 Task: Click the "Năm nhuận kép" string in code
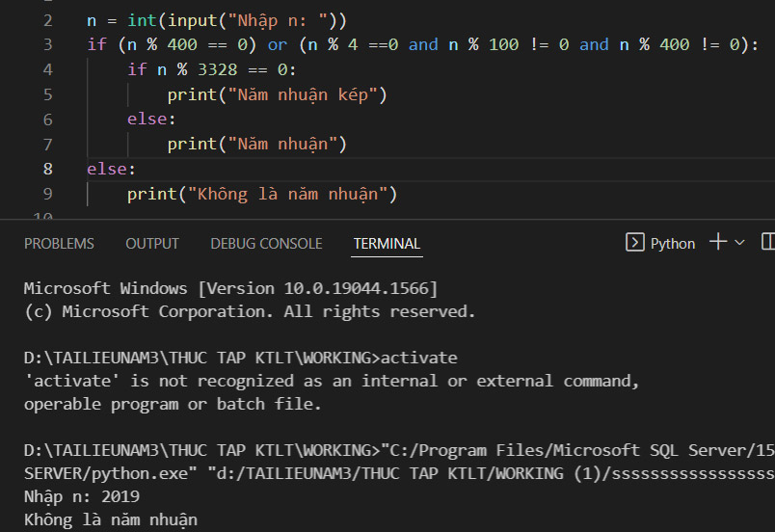tap(305, 94)
